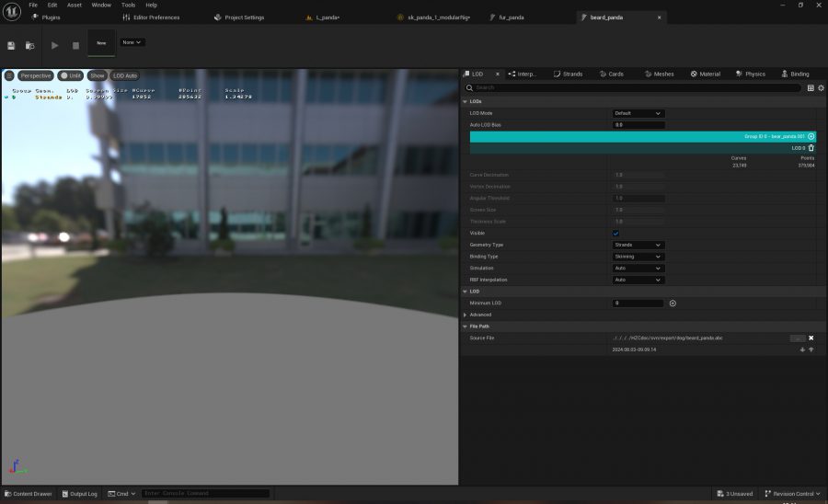The image size is (828, 504).
Task: Toggle the property matrix grid icon
Action: 811,88
